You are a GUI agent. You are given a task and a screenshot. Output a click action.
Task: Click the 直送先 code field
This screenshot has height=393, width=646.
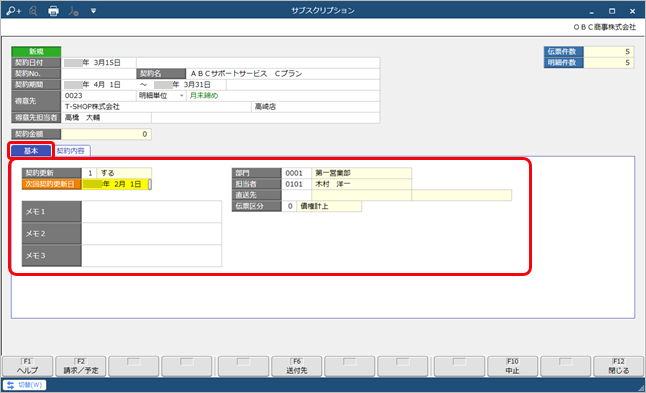(x=296, y=195)
